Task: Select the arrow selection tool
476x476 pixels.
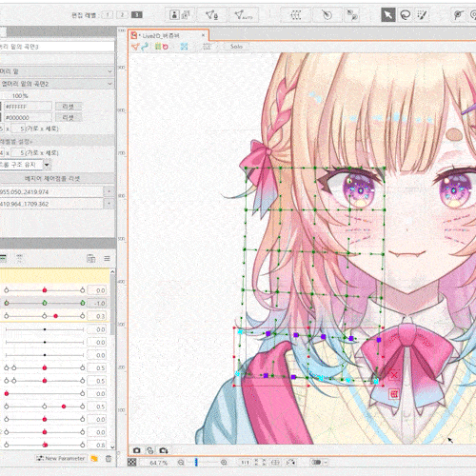Action: [388, 14]
